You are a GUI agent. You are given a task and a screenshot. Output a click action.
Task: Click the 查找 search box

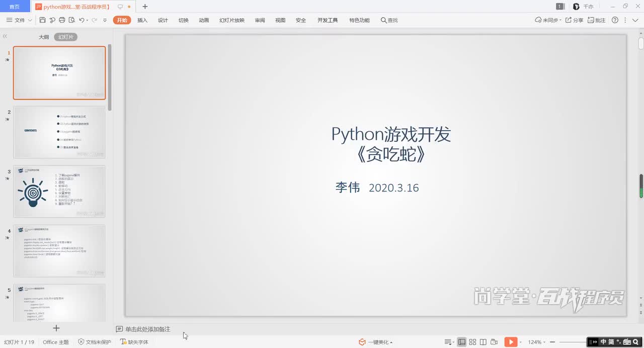click(389, 20)
